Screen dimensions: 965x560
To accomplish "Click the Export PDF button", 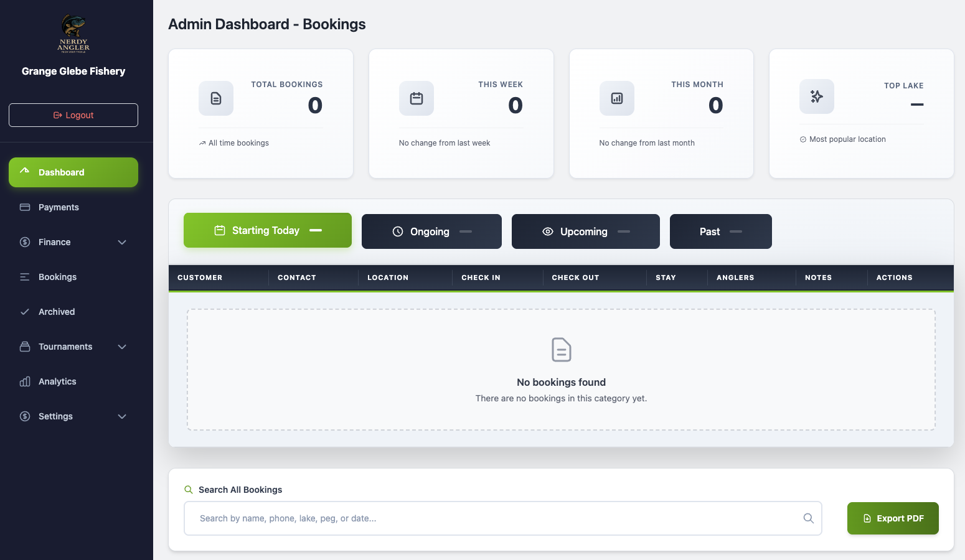I will (893, 518).
